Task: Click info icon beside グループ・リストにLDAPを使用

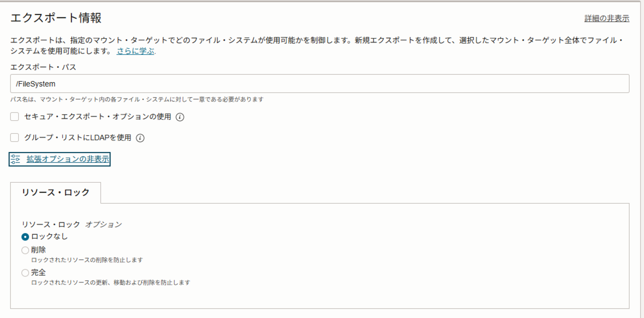Action: coord(140,138)
